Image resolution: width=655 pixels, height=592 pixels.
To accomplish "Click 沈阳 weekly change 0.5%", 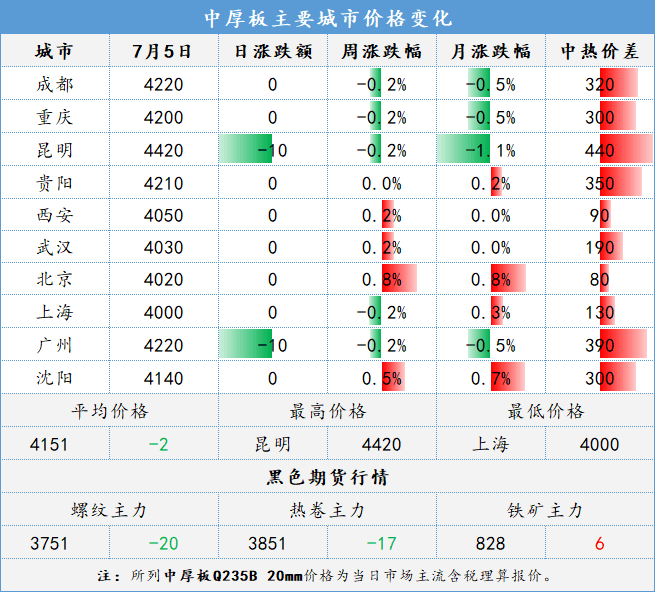I will tap(382, 379).
